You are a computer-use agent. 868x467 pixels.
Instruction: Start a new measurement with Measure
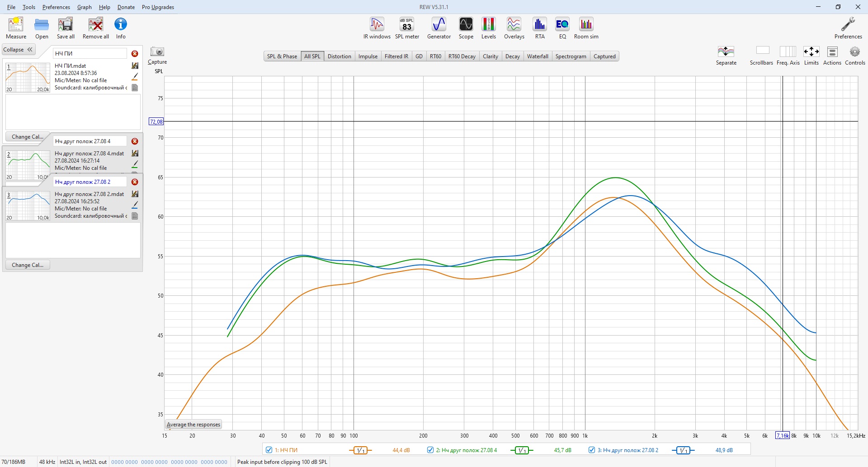coord(16,28)
